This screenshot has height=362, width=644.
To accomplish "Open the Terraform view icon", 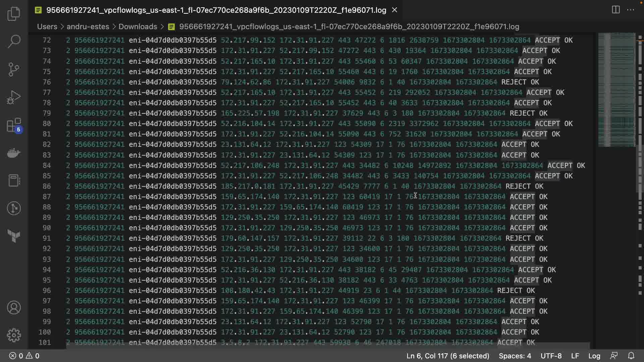I will tap(14, 236).
